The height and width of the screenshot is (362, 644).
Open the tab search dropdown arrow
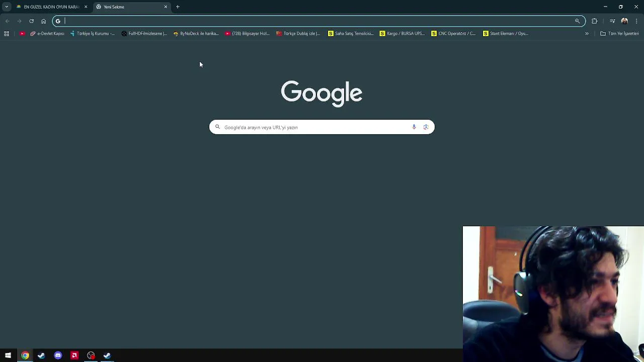(7, 7)
